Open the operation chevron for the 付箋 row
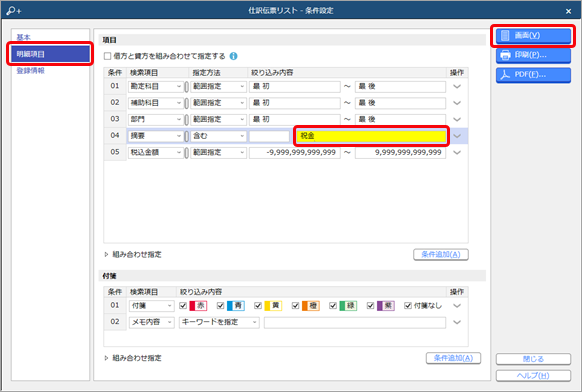This screenshot has width=582, height=392. 457,306
